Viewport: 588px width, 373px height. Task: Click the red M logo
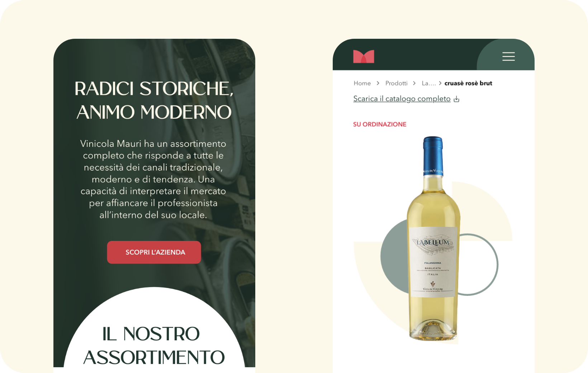(x=364, y=56)
